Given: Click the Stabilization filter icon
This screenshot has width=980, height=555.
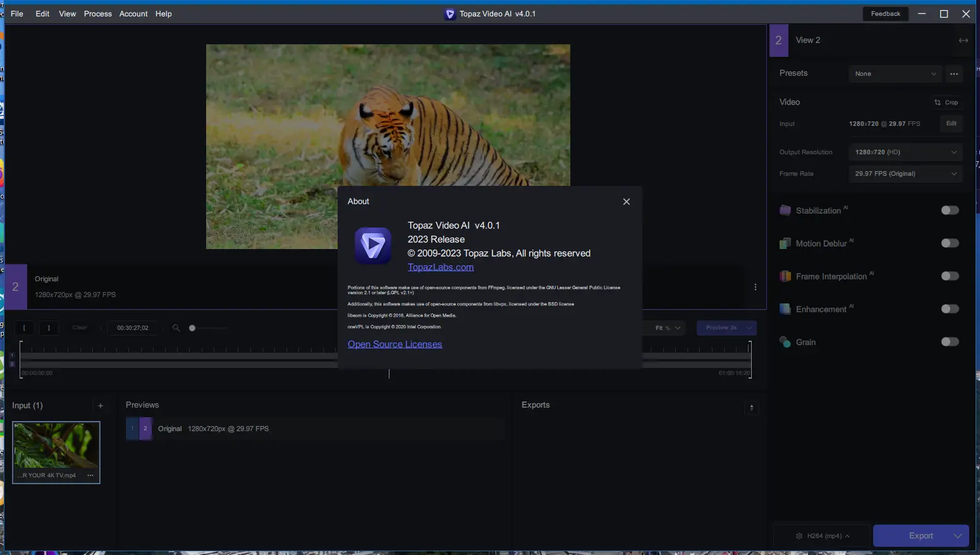Looking at the screenshot, I should (x=785, y=210).
